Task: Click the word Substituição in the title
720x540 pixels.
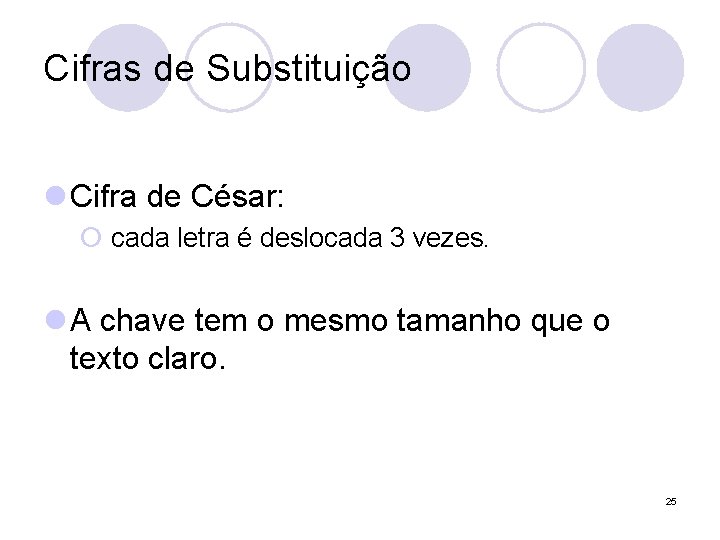Action: pyautogui.click(x=309, y=69)
